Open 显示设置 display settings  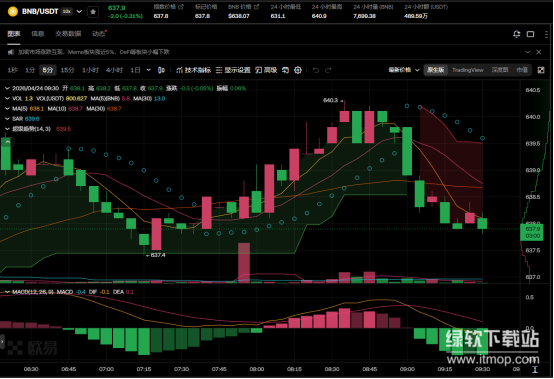(x=233, y=70)
